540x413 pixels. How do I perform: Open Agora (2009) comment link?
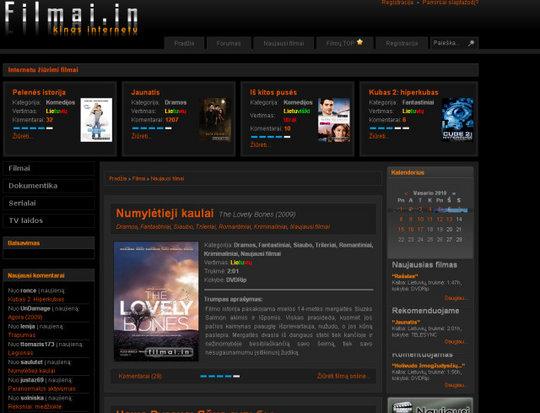25,317
